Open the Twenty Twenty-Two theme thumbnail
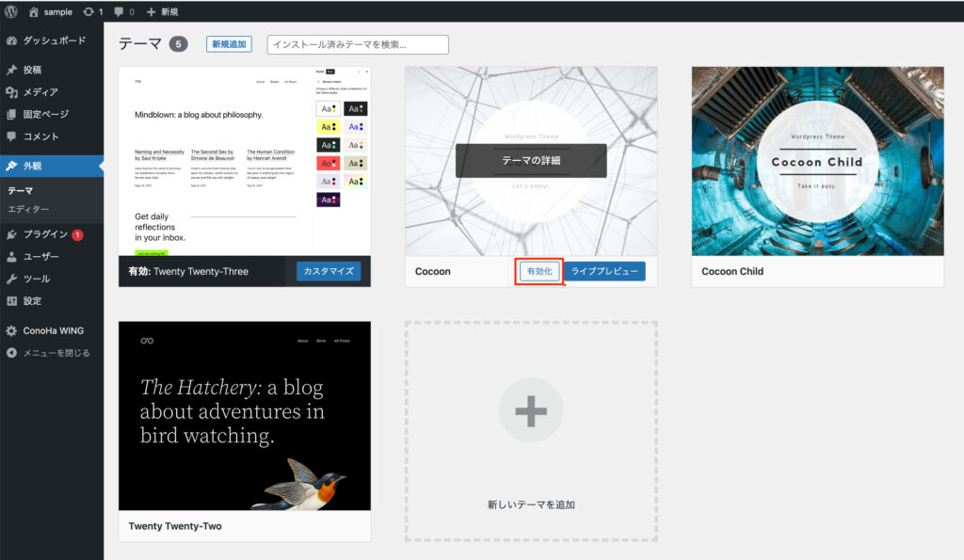The image size is (964, 560). point(245,416)
